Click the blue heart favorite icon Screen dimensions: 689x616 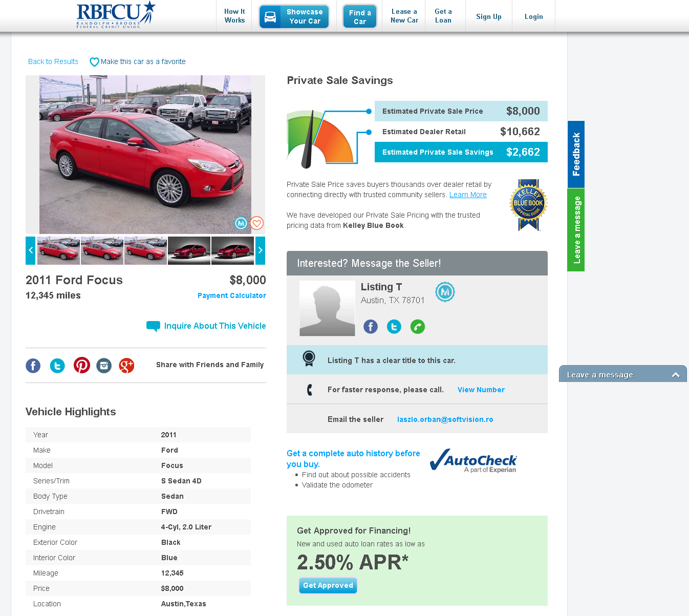(94, 62)
